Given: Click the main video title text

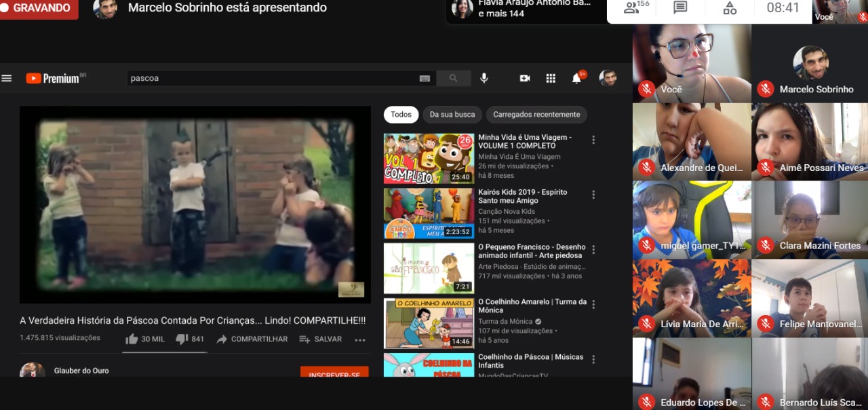Looking at the screenshot, I should [193, 320].
